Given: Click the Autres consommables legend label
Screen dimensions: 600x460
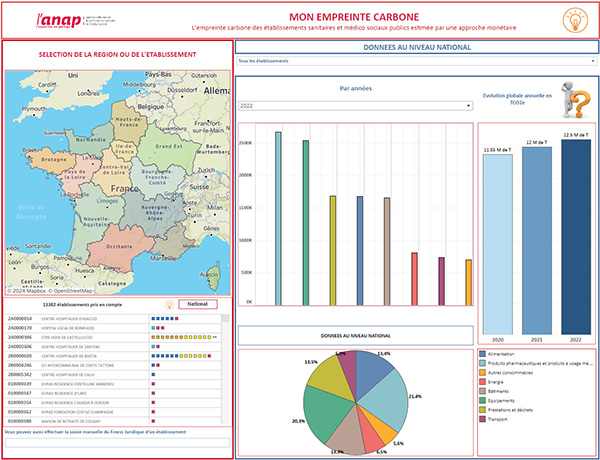Looking at the screenshot, I should pyautogui.click(x=510, y=373).
